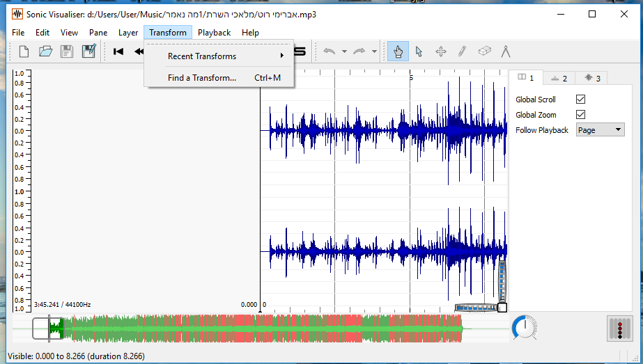Screen dimensions: 643x364
Task: Open the Playback menu
Action: (214, 33)
